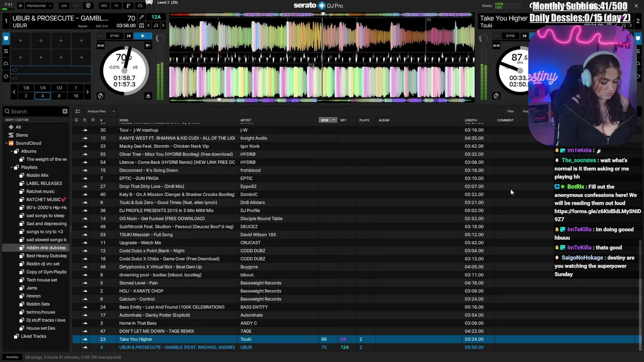The image size is (644, 362).
Task: Click deck 1 play button
Action: (143, 36)
